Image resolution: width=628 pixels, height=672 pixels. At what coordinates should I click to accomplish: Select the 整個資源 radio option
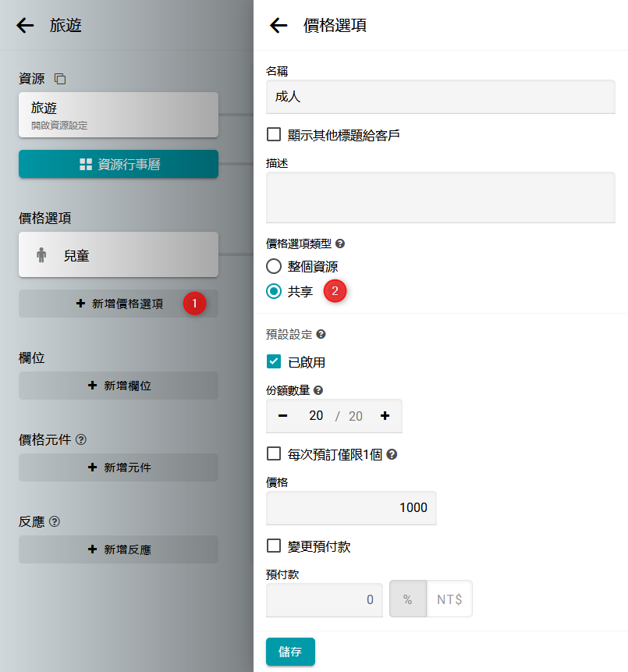[x=274, y=265]
